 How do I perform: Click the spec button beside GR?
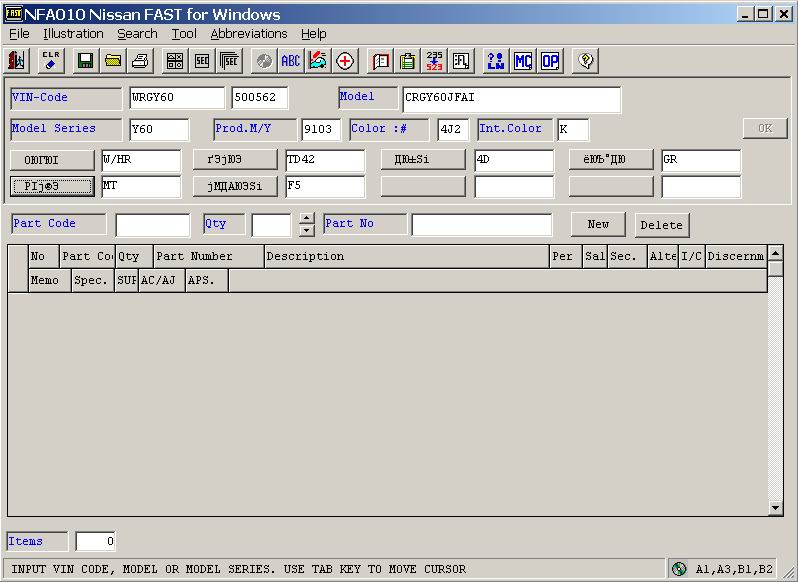coord(611,160)
